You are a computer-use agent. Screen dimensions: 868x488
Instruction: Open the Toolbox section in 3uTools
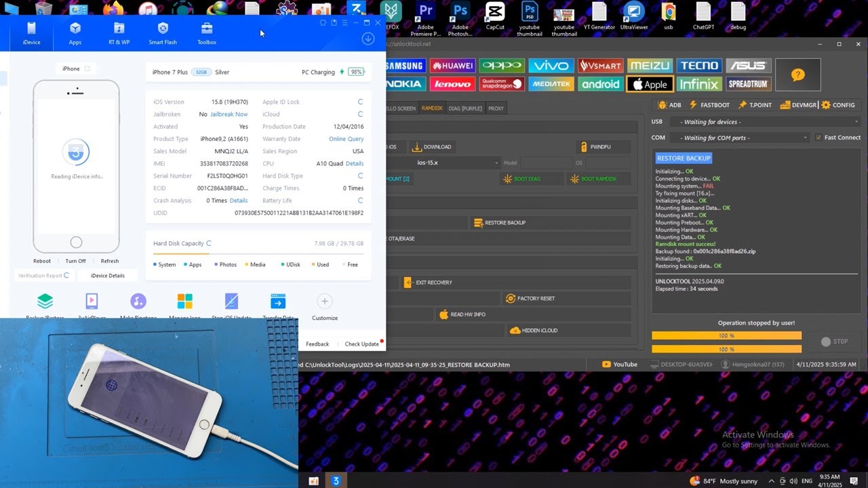(x=207, y=33)
